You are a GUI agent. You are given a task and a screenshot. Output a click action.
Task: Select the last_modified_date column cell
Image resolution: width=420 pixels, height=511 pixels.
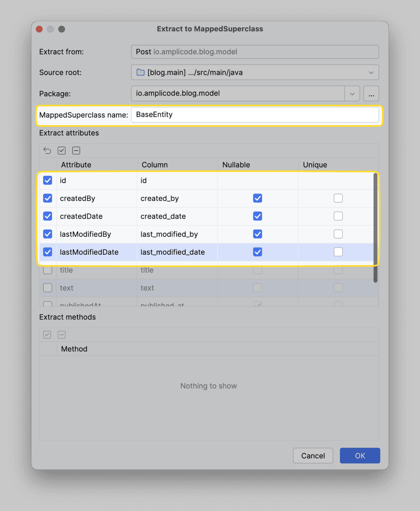click(177, 252)
